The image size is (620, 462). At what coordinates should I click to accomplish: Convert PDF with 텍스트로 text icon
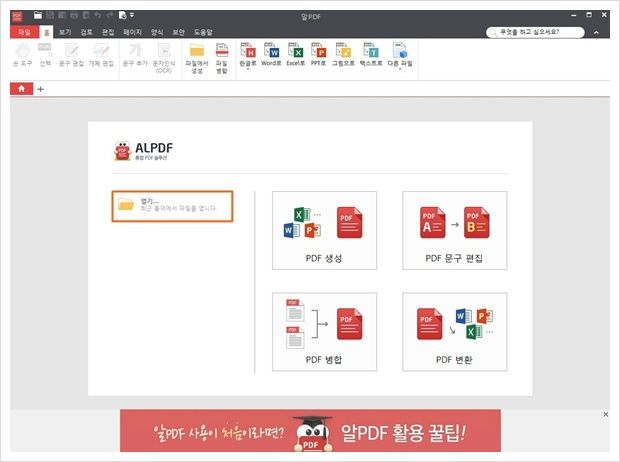(x=371, y=55)
